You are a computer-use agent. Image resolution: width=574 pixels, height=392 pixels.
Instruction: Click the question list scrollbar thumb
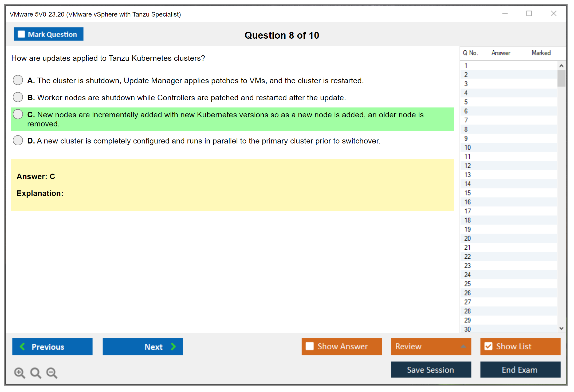(561, 78)
